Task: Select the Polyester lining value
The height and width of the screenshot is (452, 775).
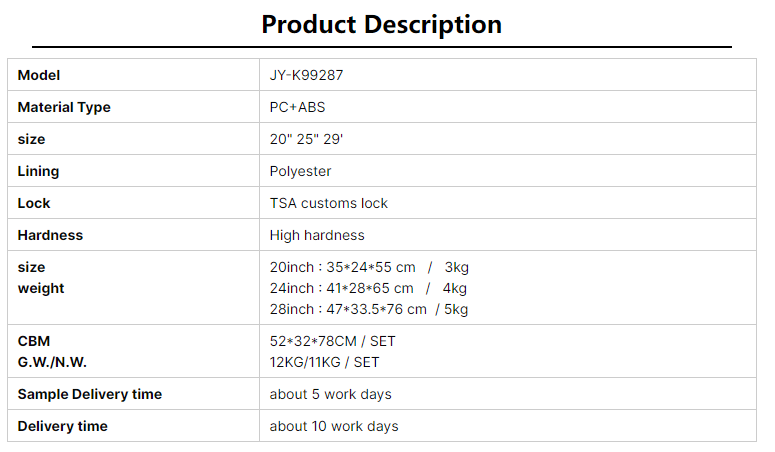Action: click(300, 171)
